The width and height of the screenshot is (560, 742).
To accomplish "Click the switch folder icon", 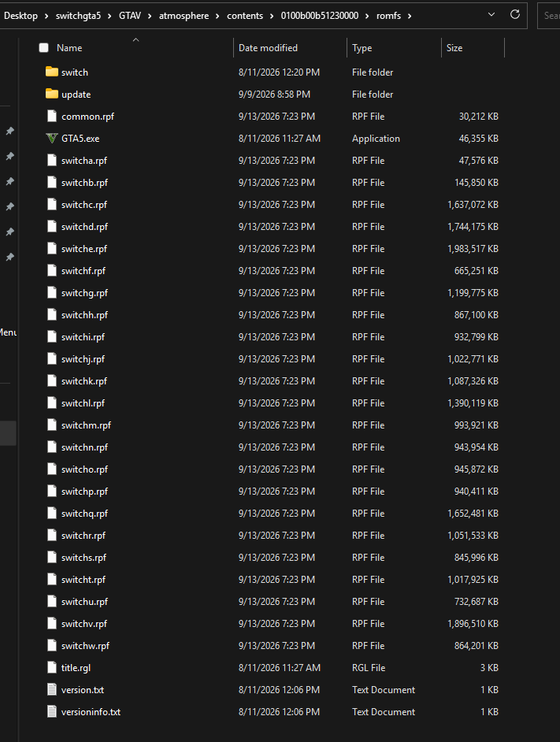I will click(x=52, y=72).
